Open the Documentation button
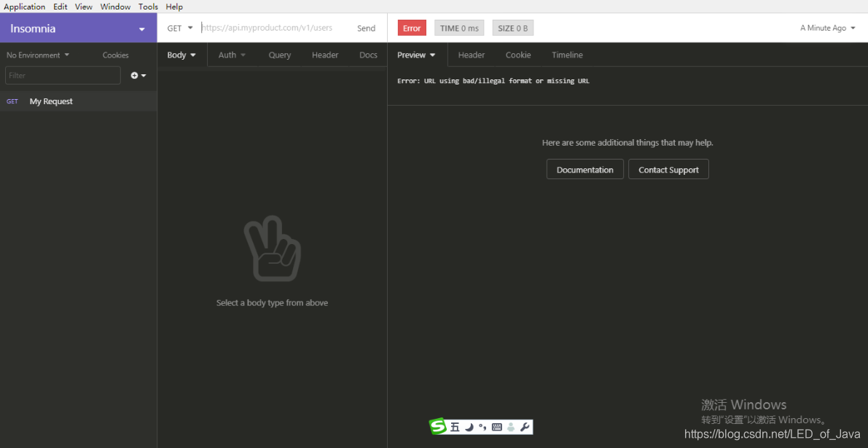The width and height of the screenshot is (868, 448). click(x=585, y=170)
